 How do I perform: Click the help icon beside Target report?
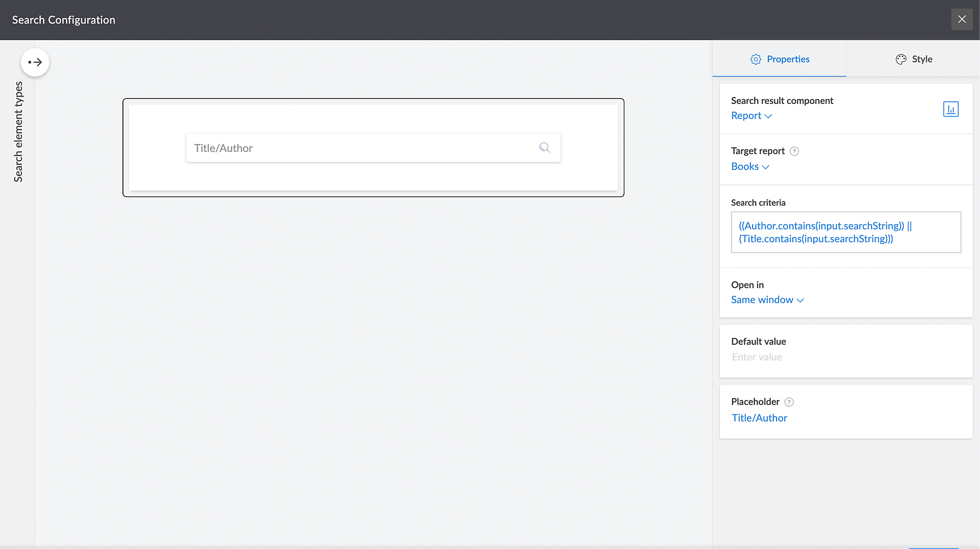(794, 151)
